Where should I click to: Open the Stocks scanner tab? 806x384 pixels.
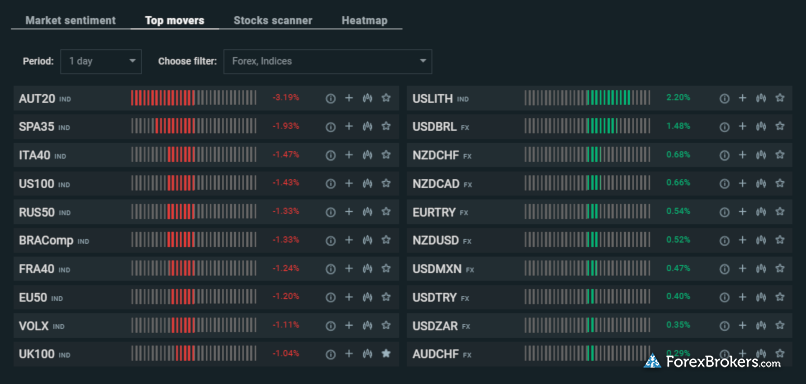tap(273, 21)
